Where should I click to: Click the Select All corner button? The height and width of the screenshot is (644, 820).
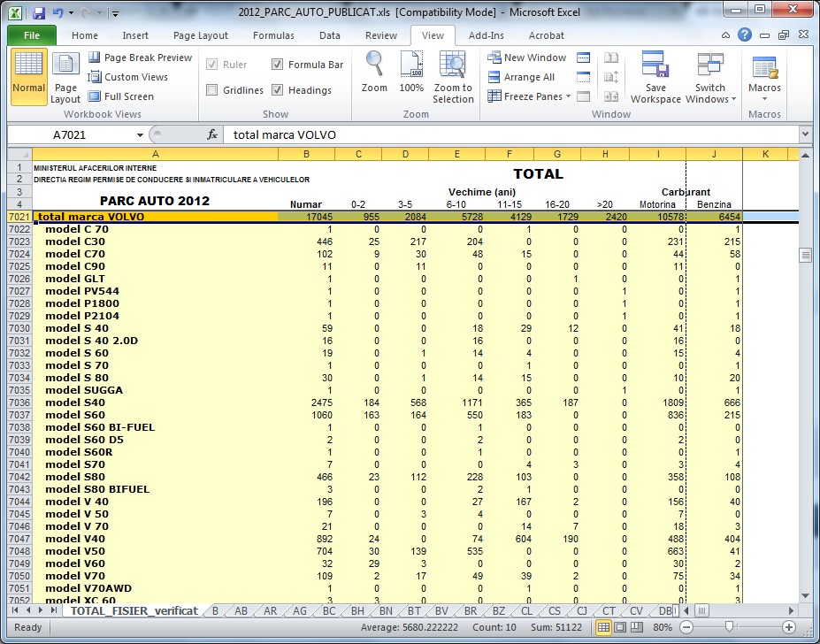pyautogui.click(x=19, y=154)
